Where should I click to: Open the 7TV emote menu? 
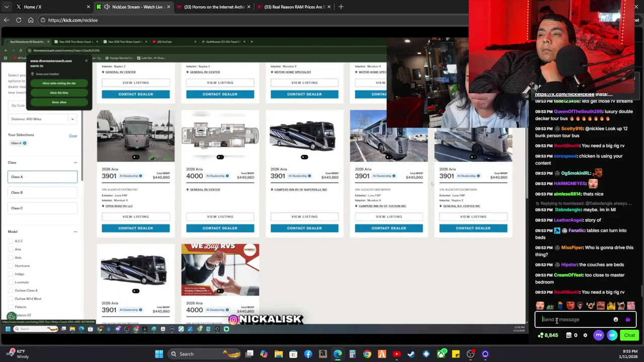click(599, 335)
